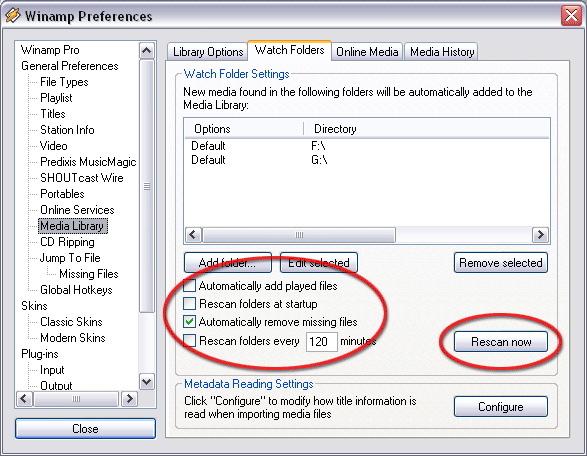Select the G:\ watch folder row
Image resolution: width=587 pixels, height=456 pixels.
pyautogui.click(x=367, y=160)
